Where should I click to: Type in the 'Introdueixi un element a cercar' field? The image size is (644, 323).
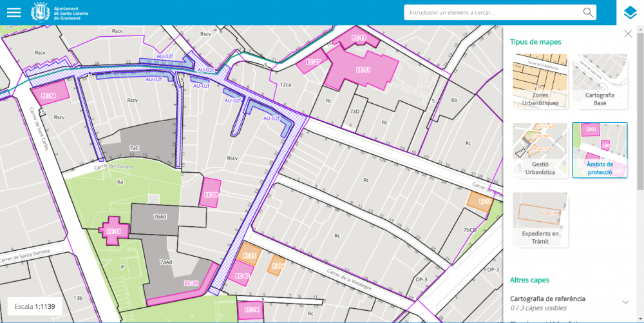click(x=493, y=12)
